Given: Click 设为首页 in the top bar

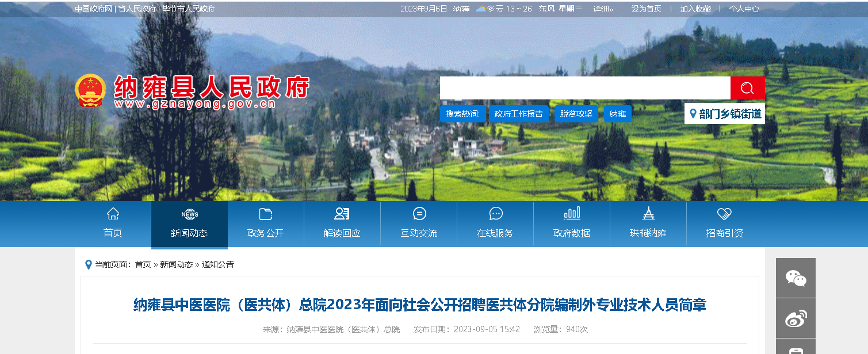Looking at the screenshot, I should [x=647, y=9].
